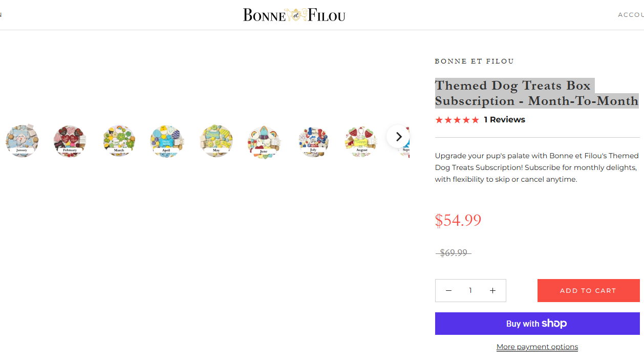
Task: Advance thumbnail carousel with next arrow
Action: click(398, 137)
